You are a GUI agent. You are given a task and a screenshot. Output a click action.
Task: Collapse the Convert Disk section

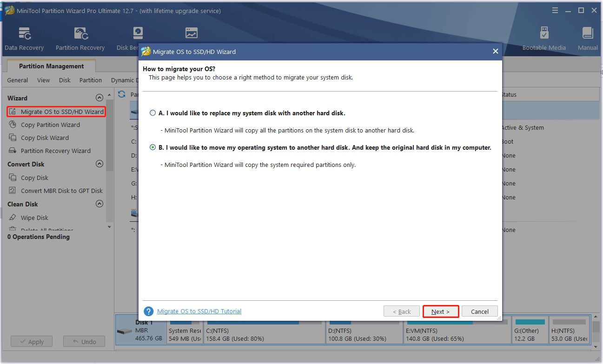99,164
